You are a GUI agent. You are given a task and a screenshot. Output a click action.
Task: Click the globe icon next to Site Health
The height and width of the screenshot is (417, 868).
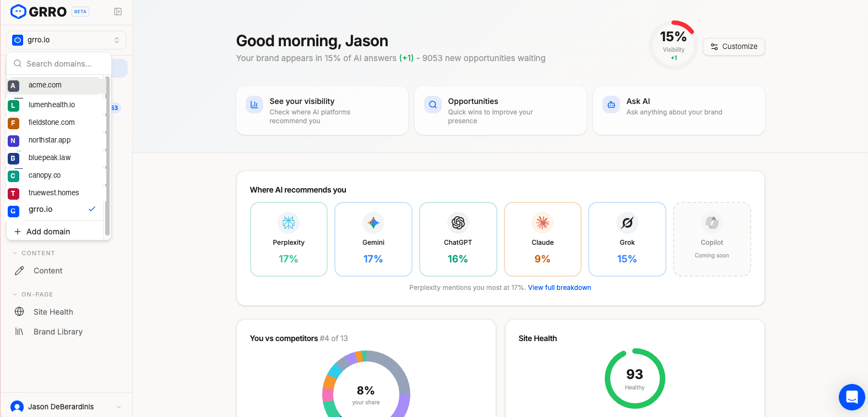click(19, 312)
